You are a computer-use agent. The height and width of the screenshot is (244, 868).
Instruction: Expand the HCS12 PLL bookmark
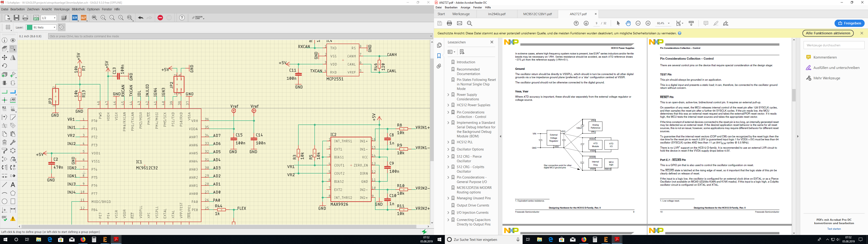pyautogui.click(x=448, y=142)
